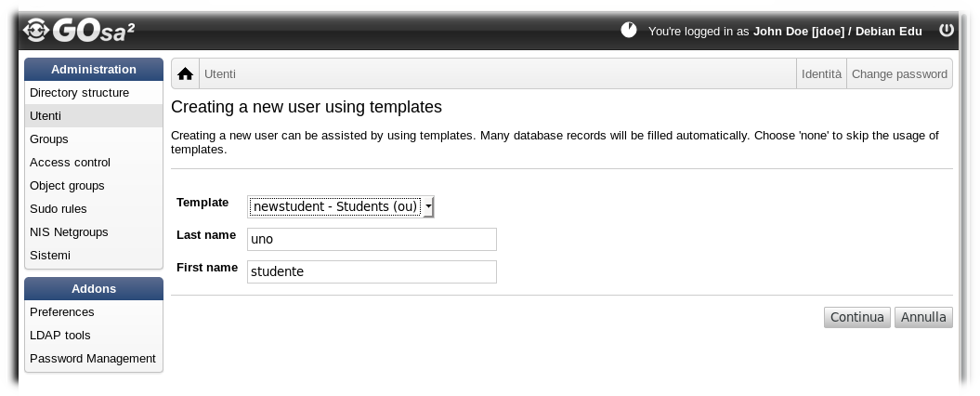980x396 pixels.
Task: Click the logout power icon
Action: pos(947,30)
